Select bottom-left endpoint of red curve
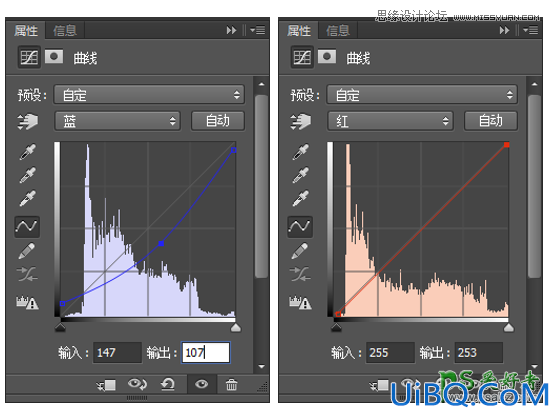The image size is (550, 409). [338, 314]
